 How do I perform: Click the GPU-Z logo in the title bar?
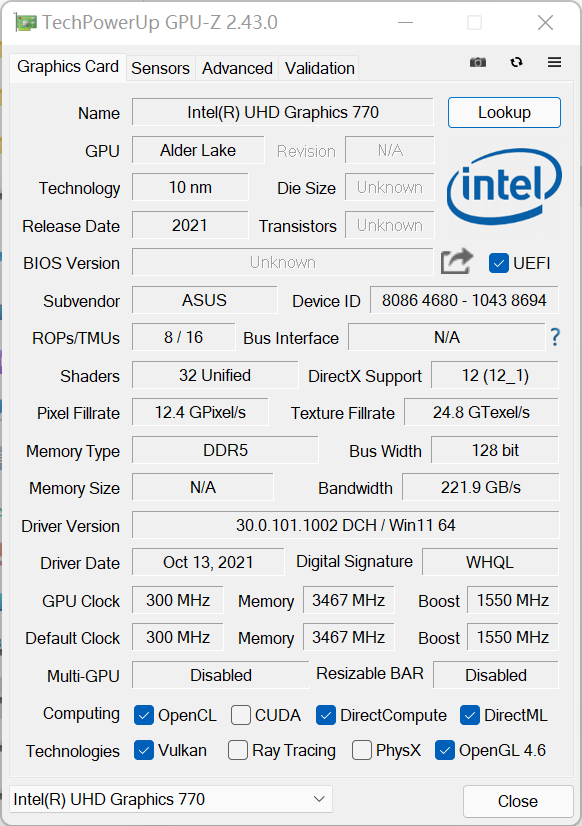tap(26, 22)
